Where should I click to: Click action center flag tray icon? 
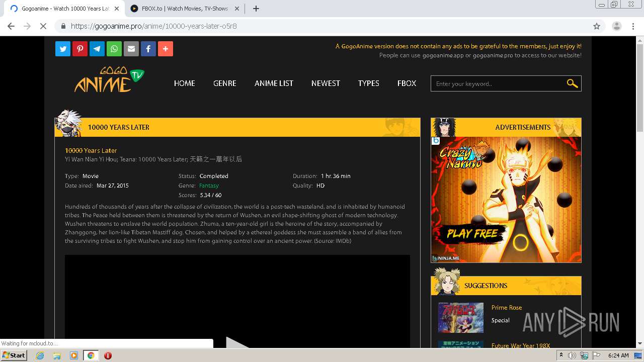pos(596,355)
